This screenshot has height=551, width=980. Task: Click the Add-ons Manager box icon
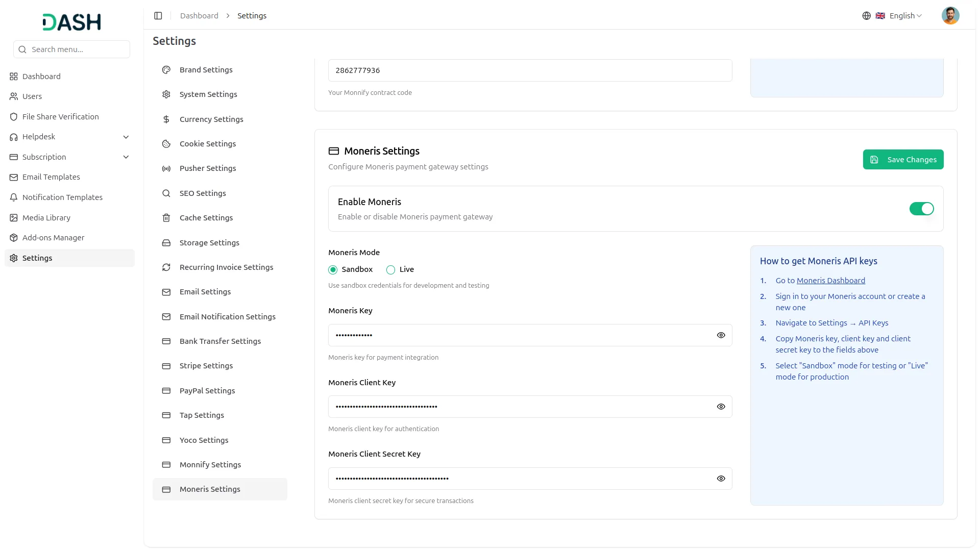click(14, 238)
